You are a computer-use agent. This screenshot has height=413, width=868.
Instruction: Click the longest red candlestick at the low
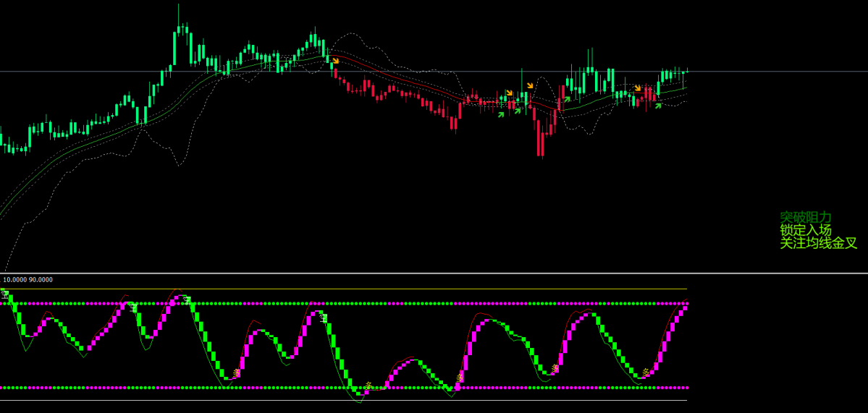click(540, 138)
